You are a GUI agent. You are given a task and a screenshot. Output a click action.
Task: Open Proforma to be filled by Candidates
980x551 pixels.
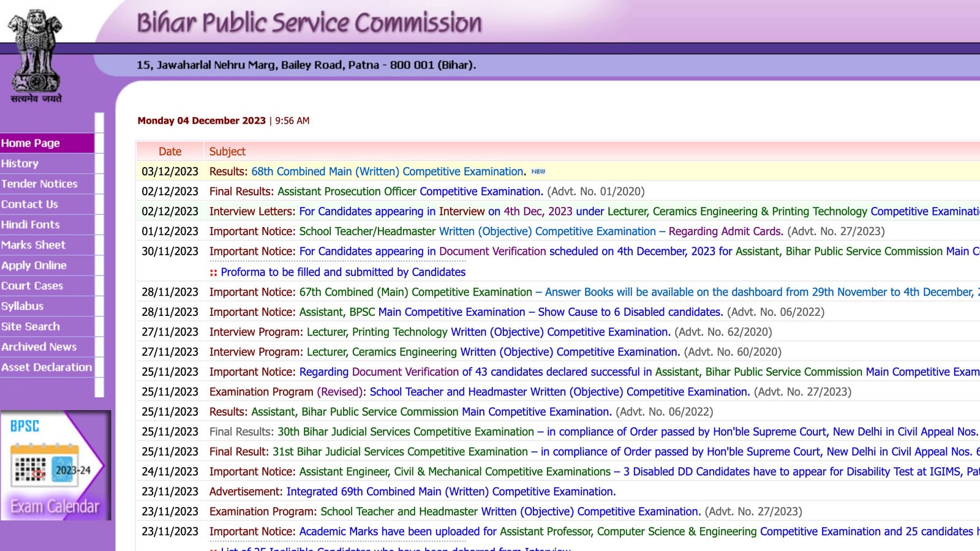coord(343,272)
